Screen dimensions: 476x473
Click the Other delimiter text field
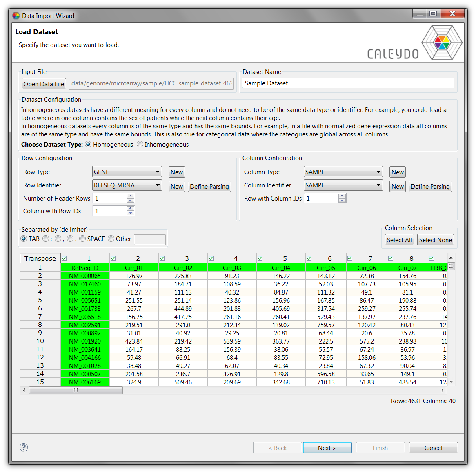(x=150, y=239)
